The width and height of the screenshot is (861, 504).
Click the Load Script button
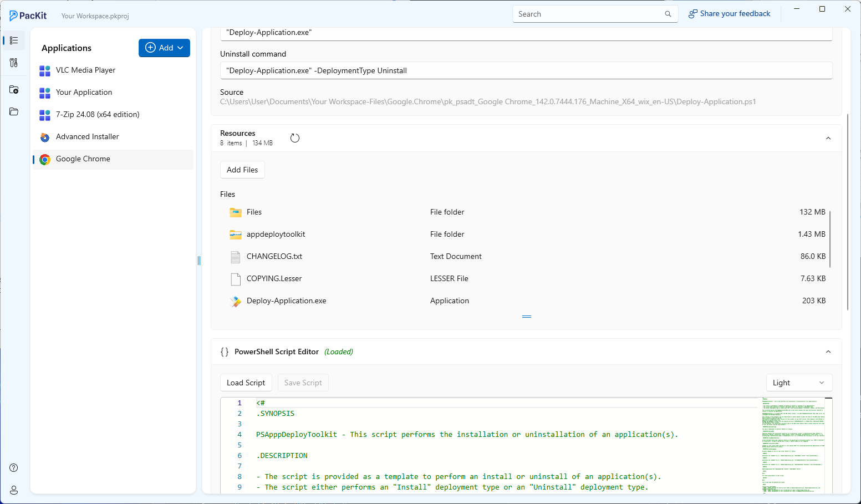pos(246,382)
